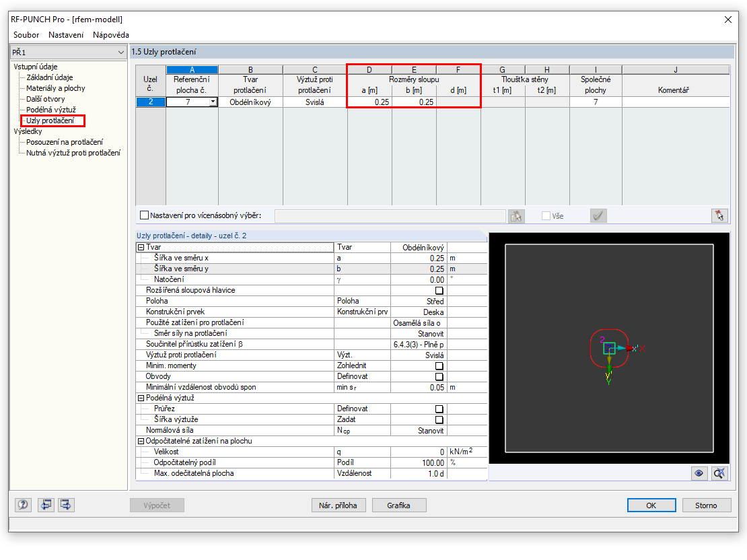Click the Výpočet button
The height and width of the screenshot is (560, 747).
[x=157, y=505]
